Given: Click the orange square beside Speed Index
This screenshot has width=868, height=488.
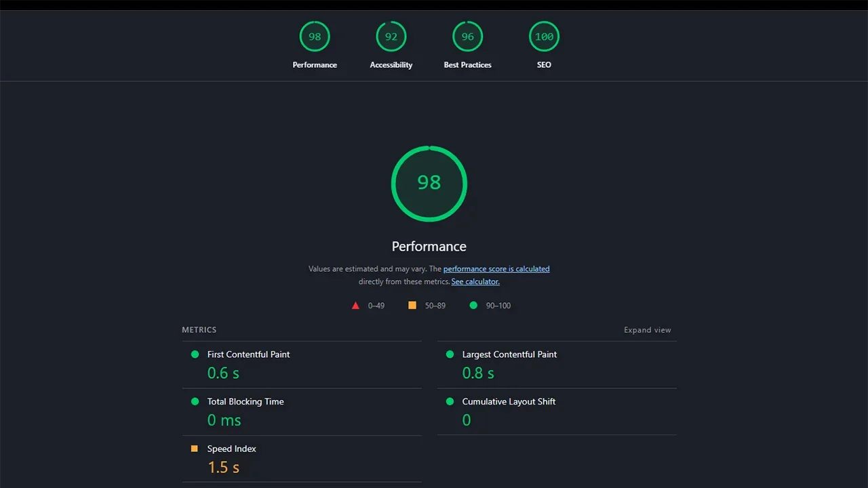Looking at the screenshot, I should click(x=195, y=449).
